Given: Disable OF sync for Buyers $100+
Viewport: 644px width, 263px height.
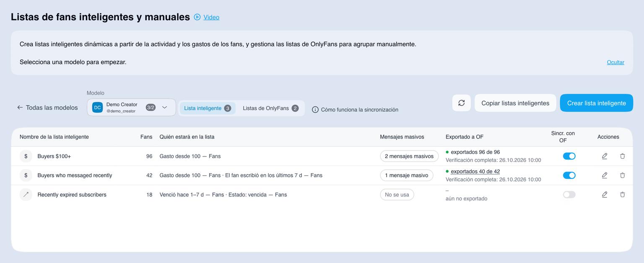Looking at the screenshot, I should (569, 156).
